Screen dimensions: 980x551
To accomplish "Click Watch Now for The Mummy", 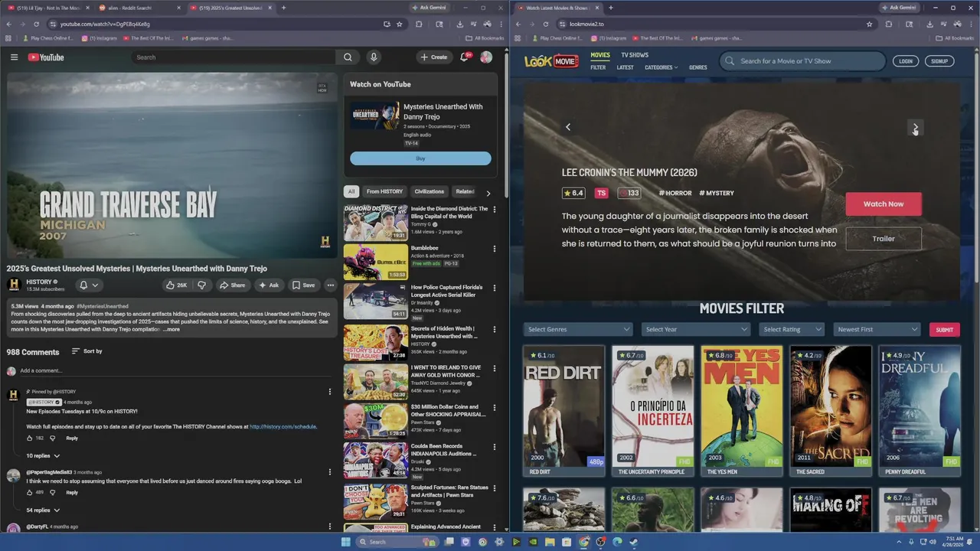I will pyautogui.click(x=884, y=204).
